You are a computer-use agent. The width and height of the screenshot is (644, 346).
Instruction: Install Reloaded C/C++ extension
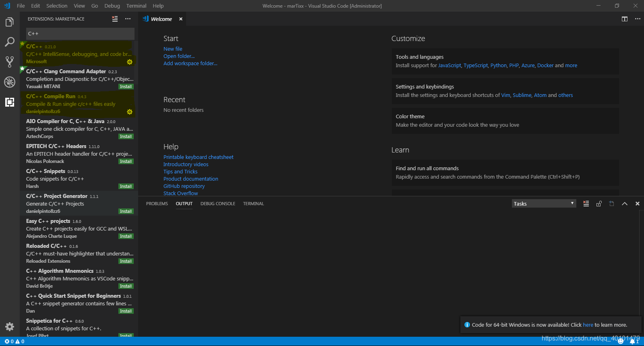(126, 261)
